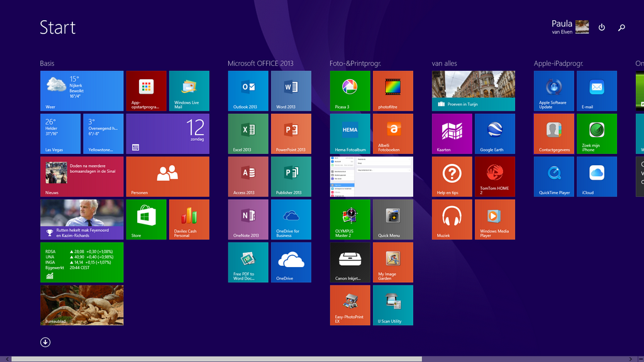The height and width of the screenshot is (362, 644).
Task: Open the Excel 2013 tile
Action: pos(248,134)
